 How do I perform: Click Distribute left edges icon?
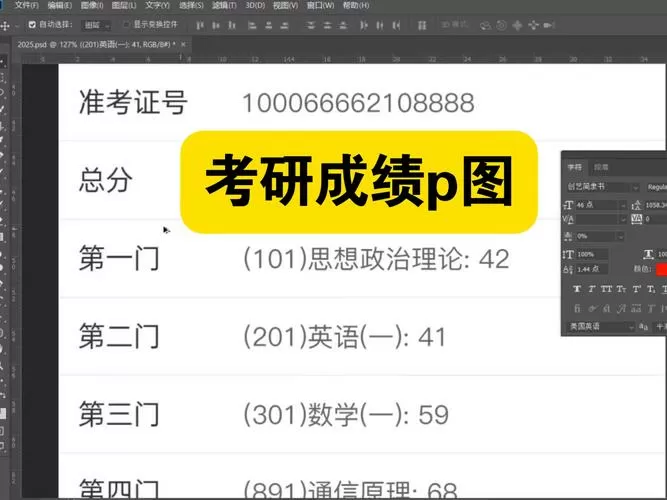[364, 26]
